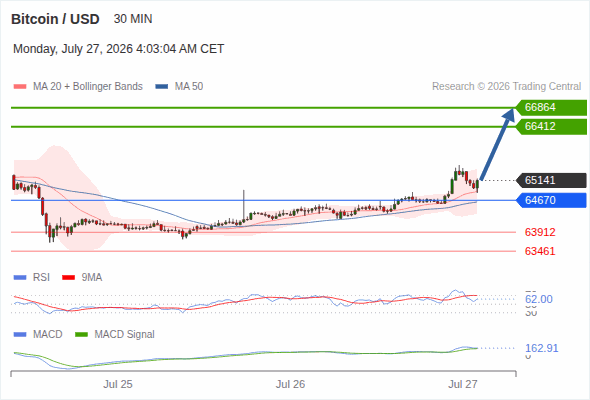Click the blue RSI legend swatch

20,278
